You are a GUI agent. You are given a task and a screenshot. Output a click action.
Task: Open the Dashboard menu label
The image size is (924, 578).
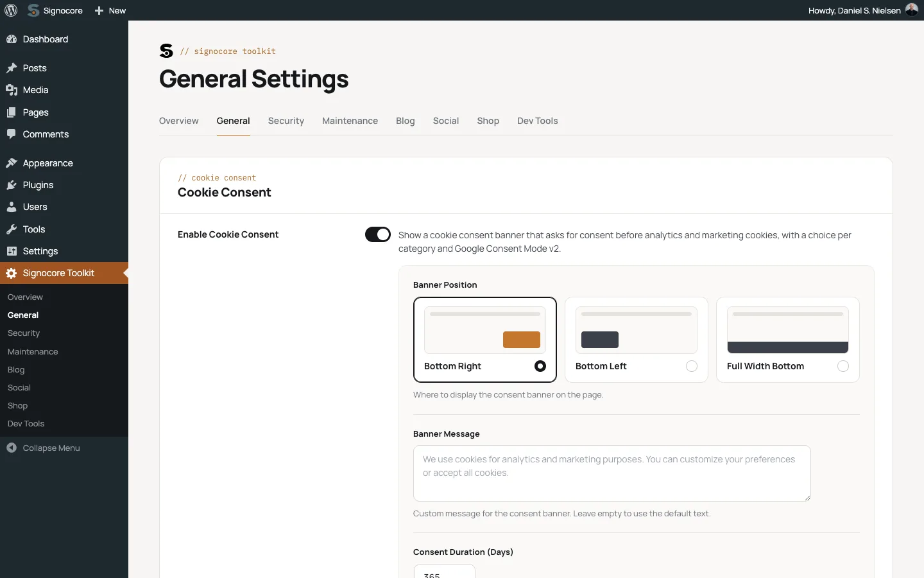46,39
